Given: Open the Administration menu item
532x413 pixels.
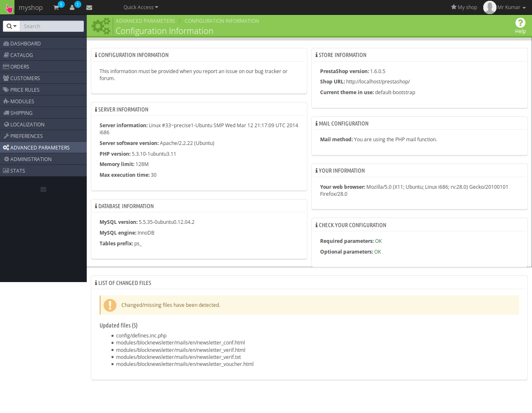Looking at the screenshot, I should pyautogui.click(x=43, y=159).
